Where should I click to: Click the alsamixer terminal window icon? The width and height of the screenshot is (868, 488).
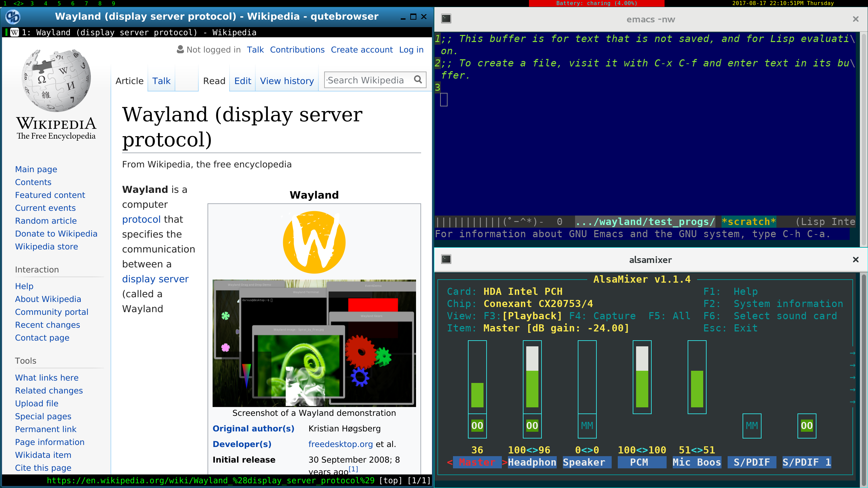click(446, 260)
